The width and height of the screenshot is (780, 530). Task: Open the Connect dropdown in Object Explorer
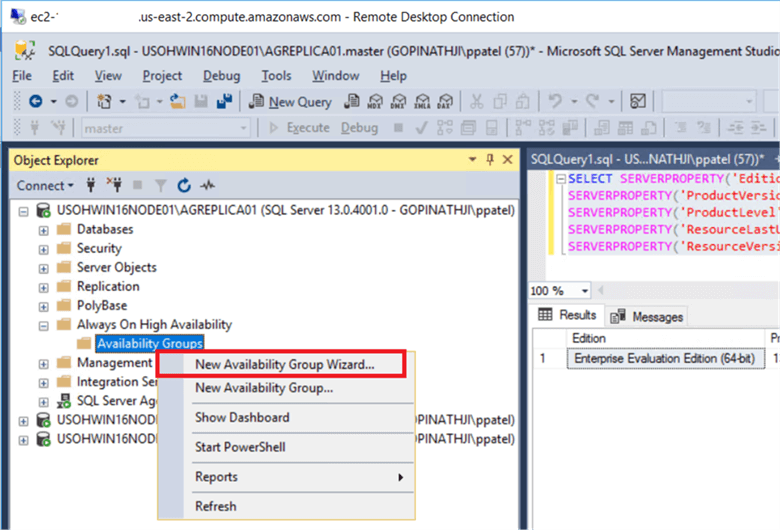[44, 185]
